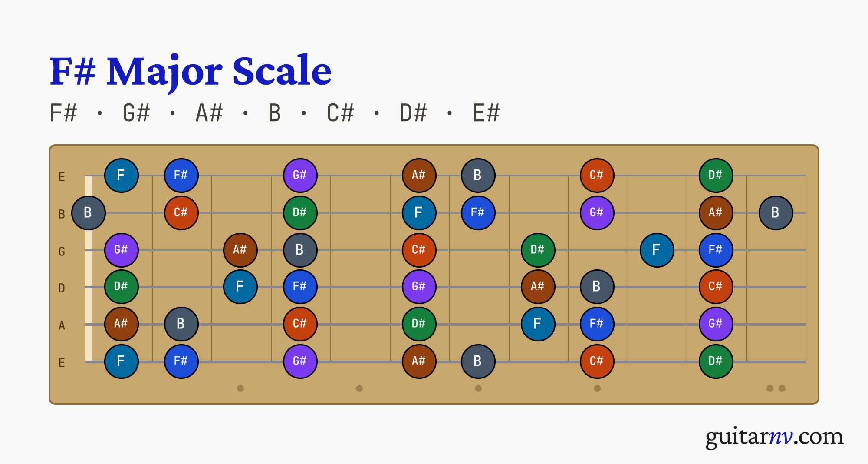Click the D string label
The width and height of the screenshot is (868, 464).
click(62, 288)
